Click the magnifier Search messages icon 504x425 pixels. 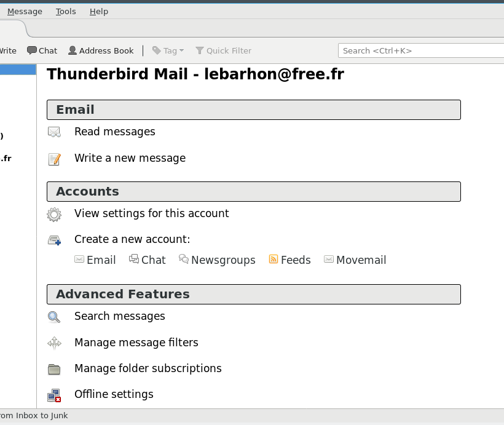pyautogui.click(x=53, y=317)
